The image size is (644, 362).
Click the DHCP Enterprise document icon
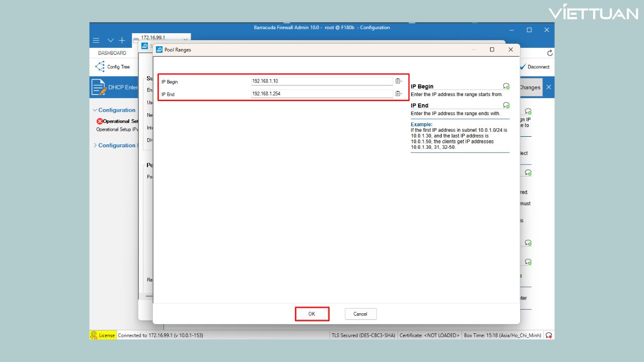tap(99, 87)
